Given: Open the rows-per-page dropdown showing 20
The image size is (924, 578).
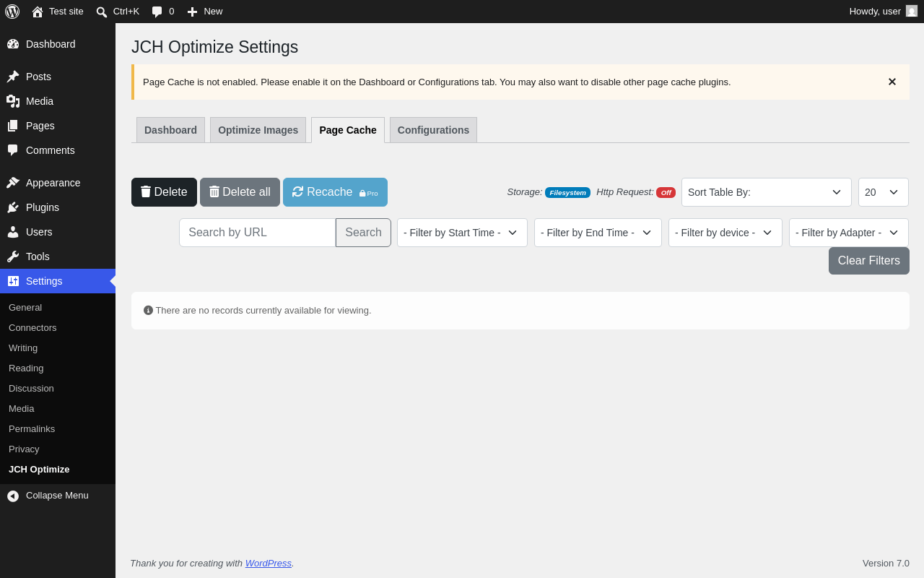Looking at the screenshot, I should pos(884,192).
